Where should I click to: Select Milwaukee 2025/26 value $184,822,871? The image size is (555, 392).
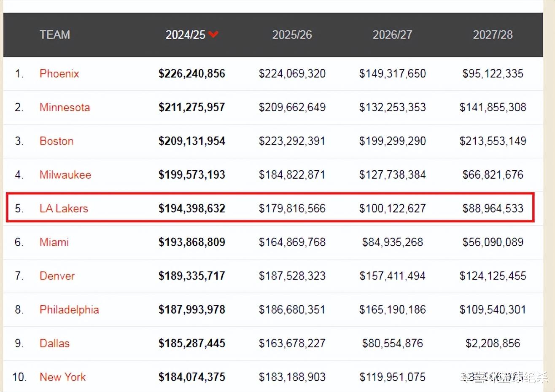tap(292, 175)
